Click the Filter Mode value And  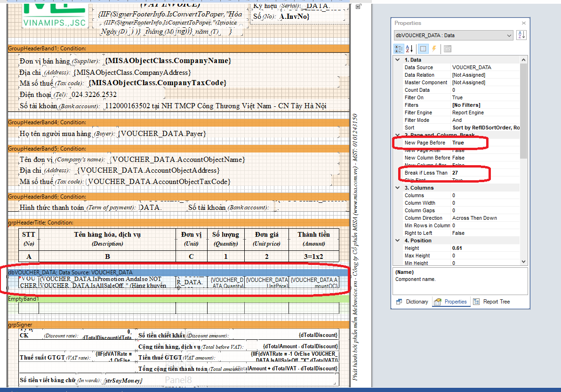point(457,120)
